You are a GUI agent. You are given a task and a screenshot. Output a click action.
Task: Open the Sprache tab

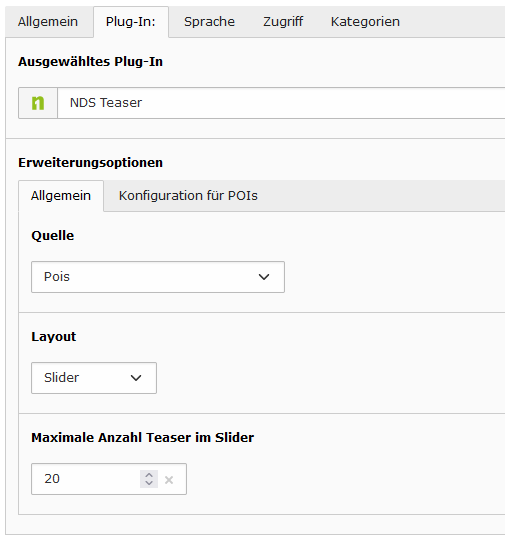pos(209,22)
